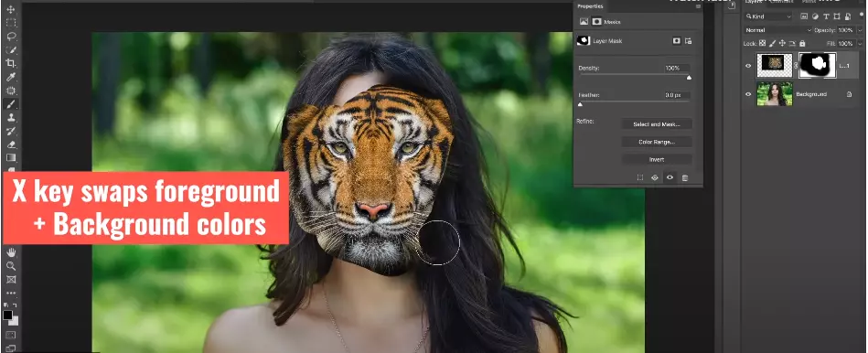
Task: Select the Hand tool
Action: coord(10,252)
